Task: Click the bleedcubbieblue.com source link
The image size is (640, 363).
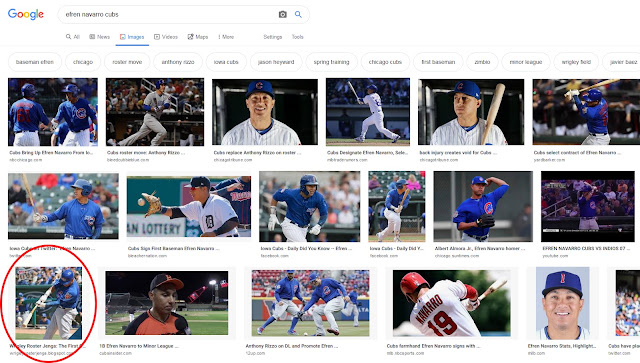Action: click(x=128, y=160)
